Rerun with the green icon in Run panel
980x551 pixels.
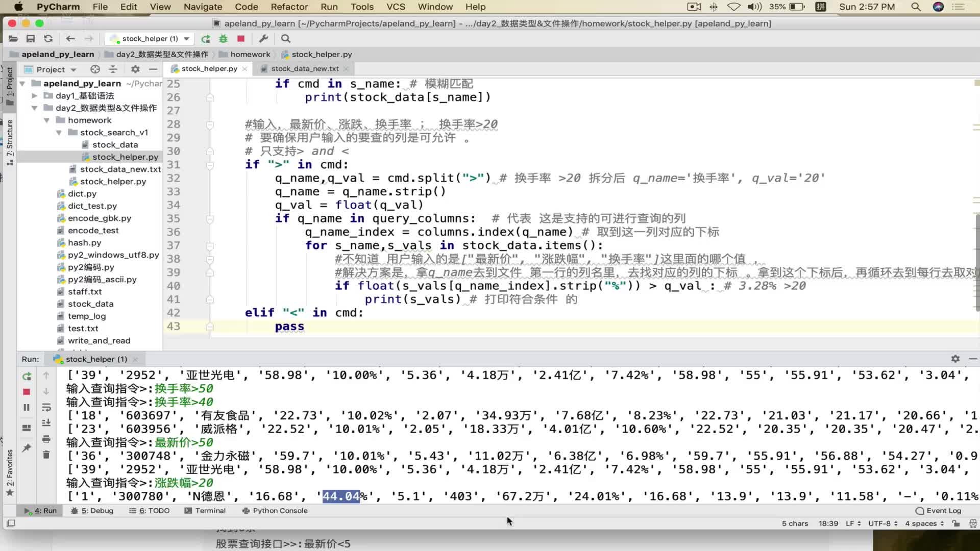click(x=27, y=377)
